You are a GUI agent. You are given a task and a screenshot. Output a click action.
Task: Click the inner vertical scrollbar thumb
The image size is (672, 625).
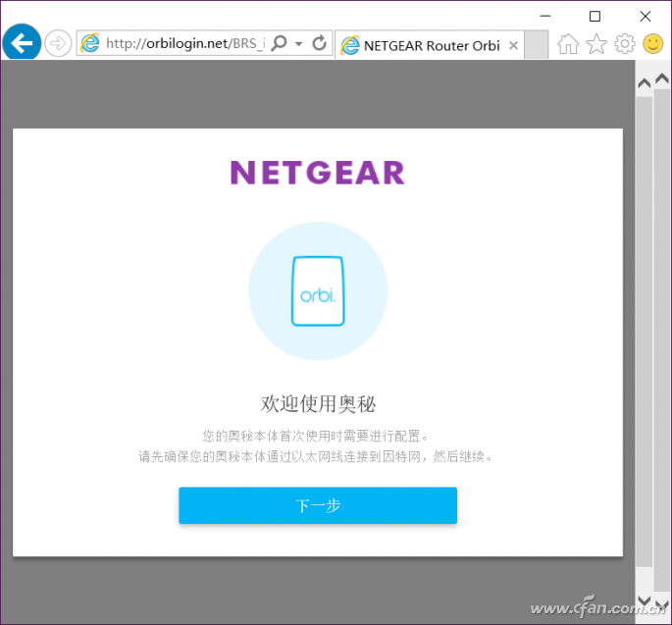[x=645, y=331]
